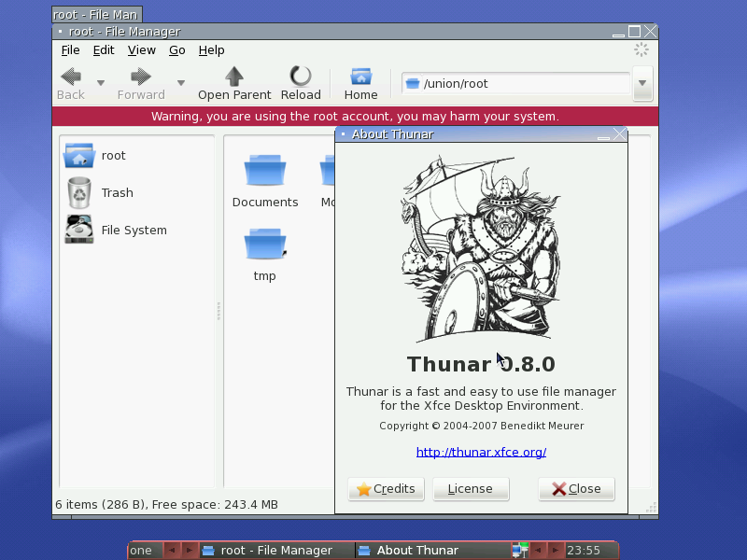Select the tmp folder

point(265,255)
